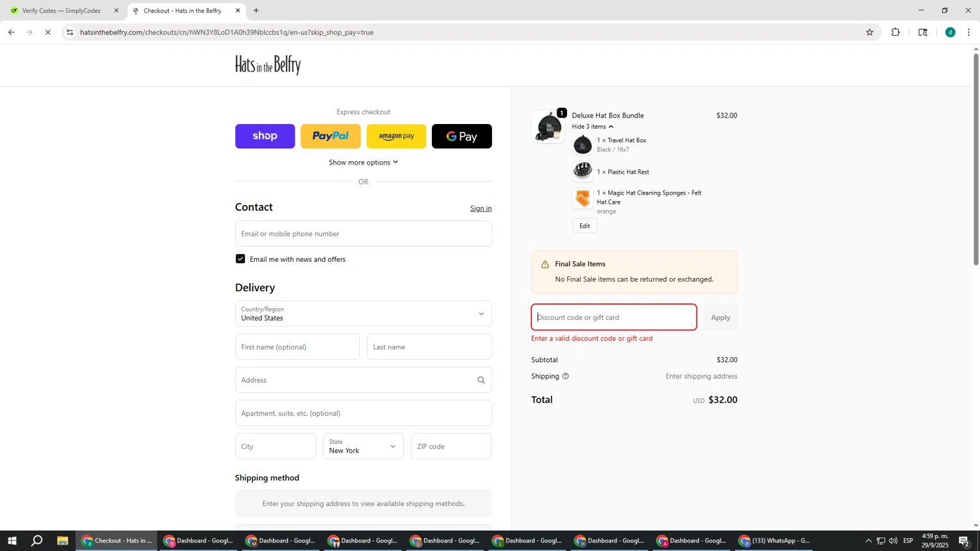Click the City input field
Screen dimensions: 980x551
tap(275, 447)
